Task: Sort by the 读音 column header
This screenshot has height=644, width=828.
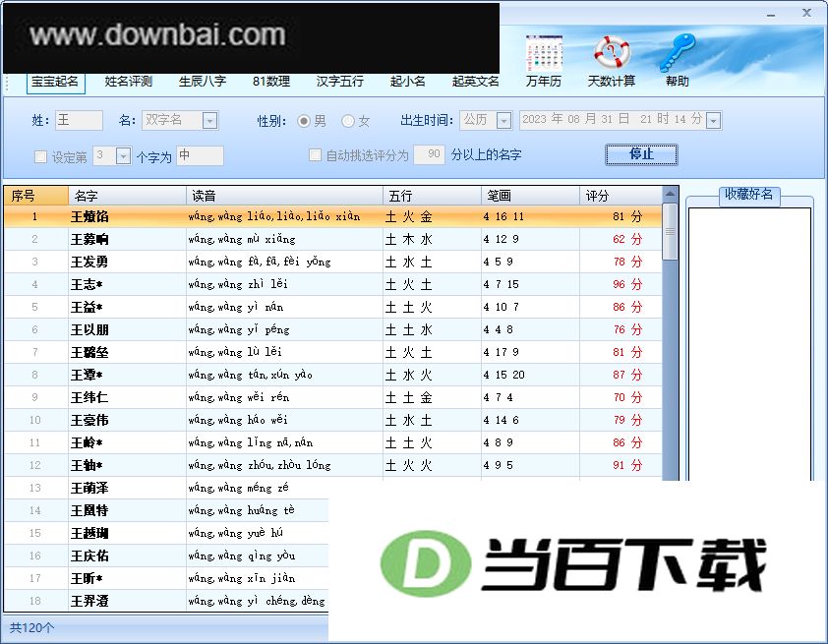Action: coord(284,196)
